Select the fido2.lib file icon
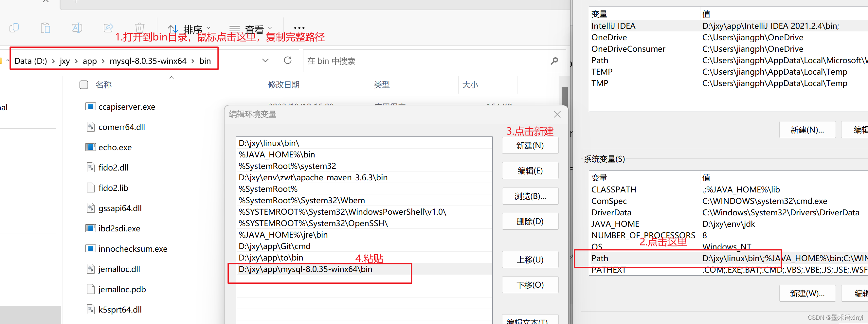Viewport: 868px width, 324px height. coord(90,188)
